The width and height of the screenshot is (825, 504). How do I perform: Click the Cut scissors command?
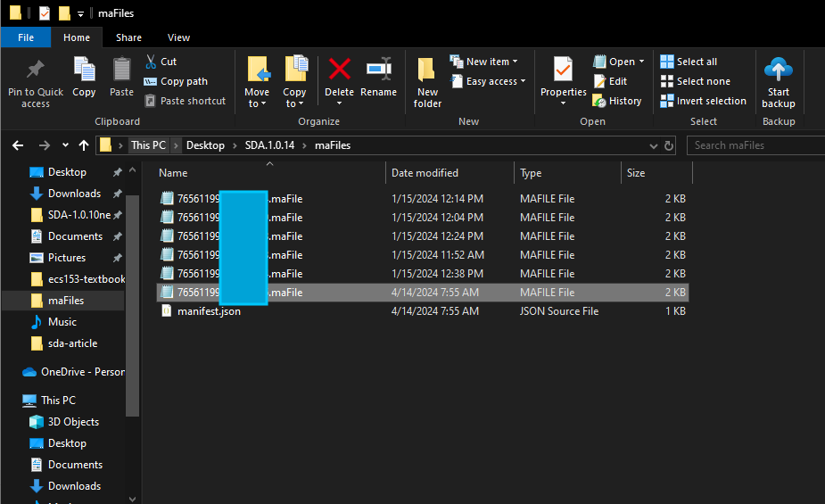pyautogui.click(x=161, y=62)
